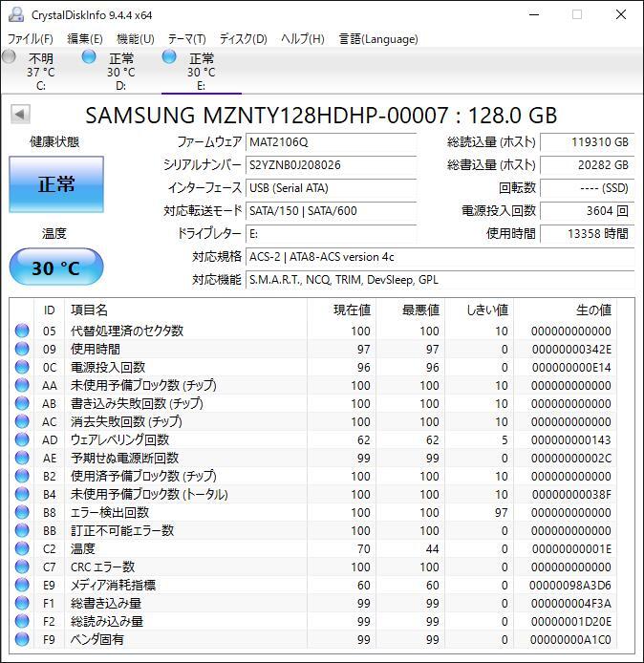Viewport: 644px width, 663px height.
Task: Click the status orb of attribute C7
Action: (22, 567)
